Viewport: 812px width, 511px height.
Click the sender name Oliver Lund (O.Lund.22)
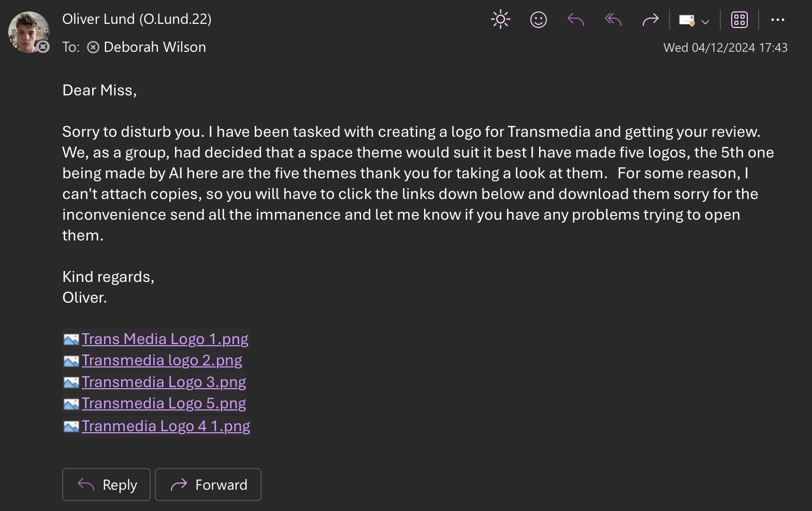click(x=137, y=19)
